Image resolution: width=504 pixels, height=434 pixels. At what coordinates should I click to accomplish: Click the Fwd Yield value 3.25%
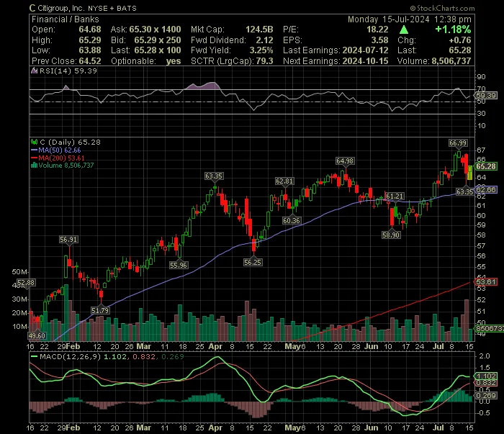261,50
